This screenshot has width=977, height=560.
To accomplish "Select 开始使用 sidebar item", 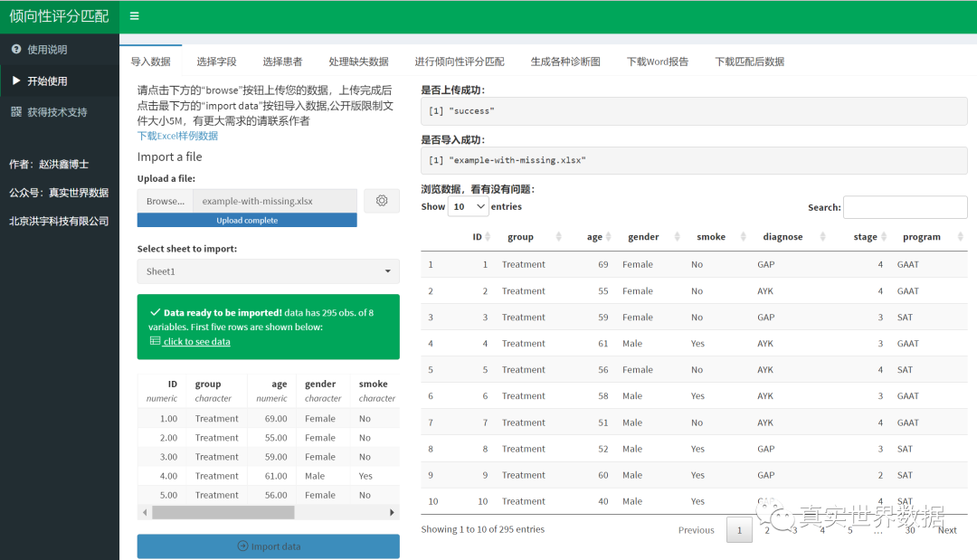I will [x=59, y=81].
